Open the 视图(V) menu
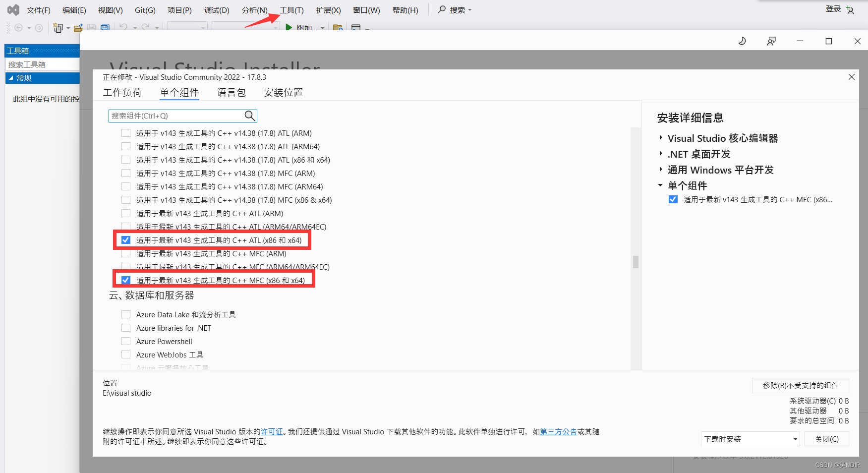This screenshot has height=473, width=868. 110,10
